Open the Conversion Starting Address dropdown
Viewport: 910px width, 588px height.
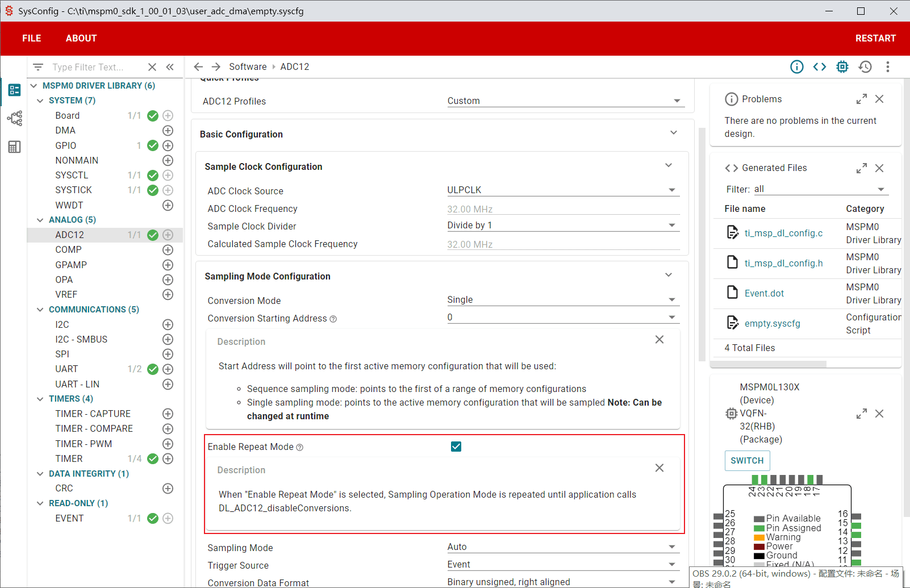point(563,317)
